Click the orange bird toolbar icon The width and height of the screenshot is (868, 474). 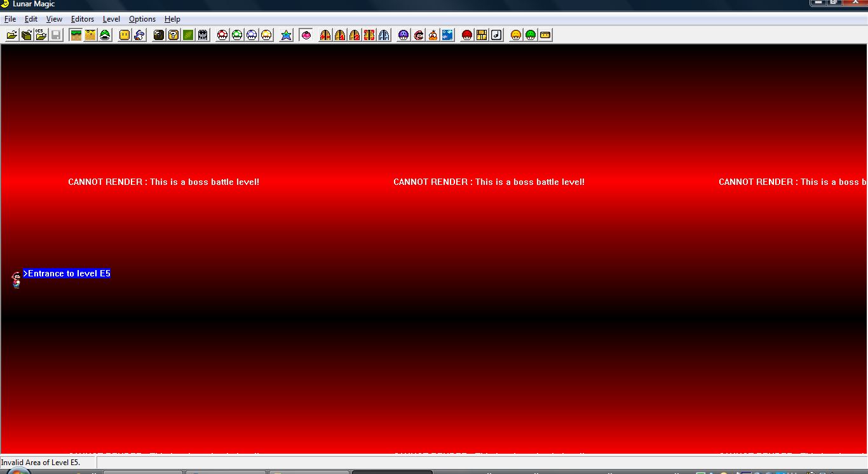pos(433,35)
